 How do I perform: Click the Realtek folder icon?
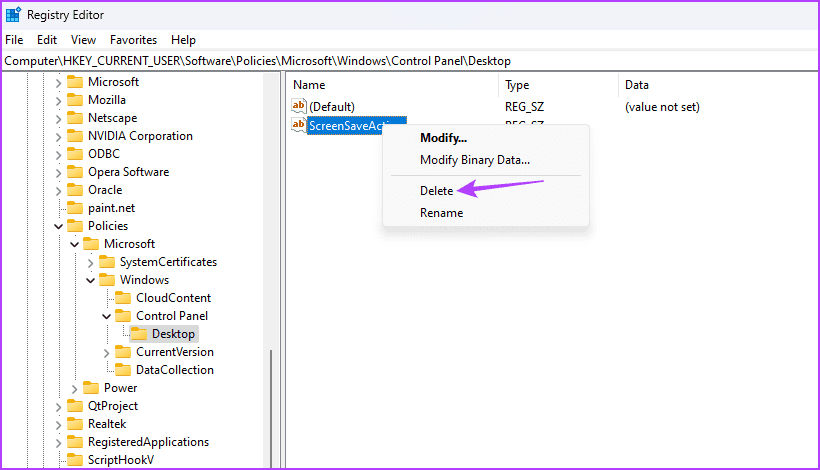(x=75, y=424)
